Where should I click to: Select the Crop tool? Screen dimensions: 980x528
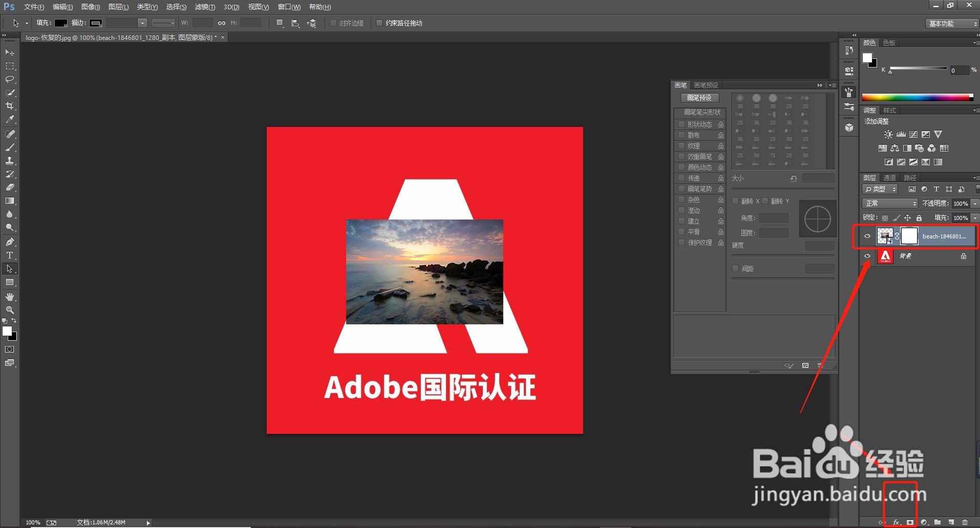click(10, 106)
